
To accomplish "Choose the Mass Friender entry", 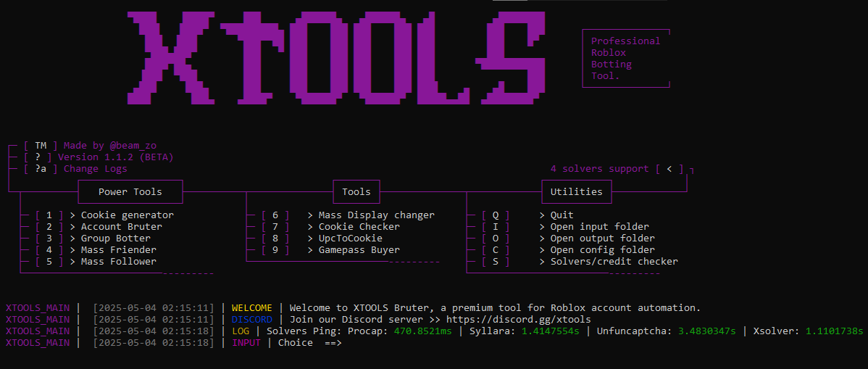I will [119, 250].
